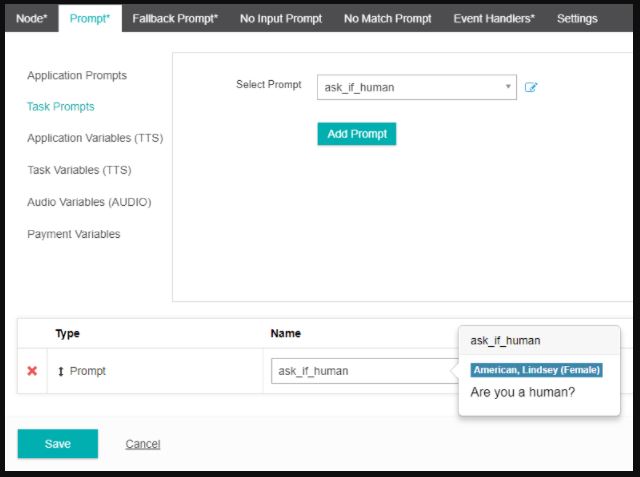Open Application Variables (TTS)
The image size is (640, 477).
tap(95, 138)
